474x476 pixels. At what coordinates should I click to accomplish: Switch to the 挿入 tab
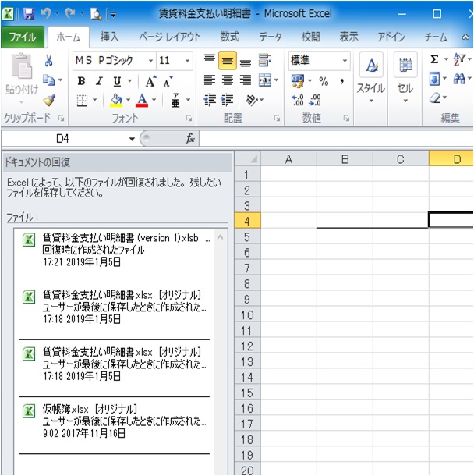tap(109, 37)
